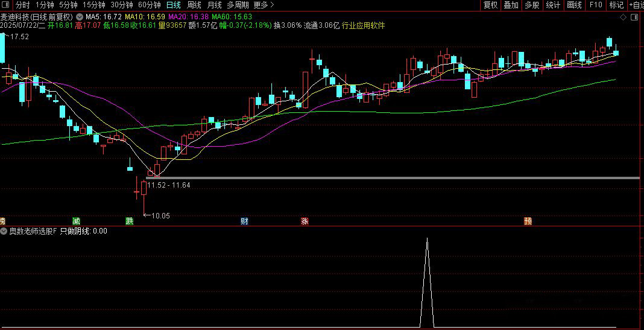Switch to the 分时 tab
Viewport: 644px width, 330px height.
23,5
